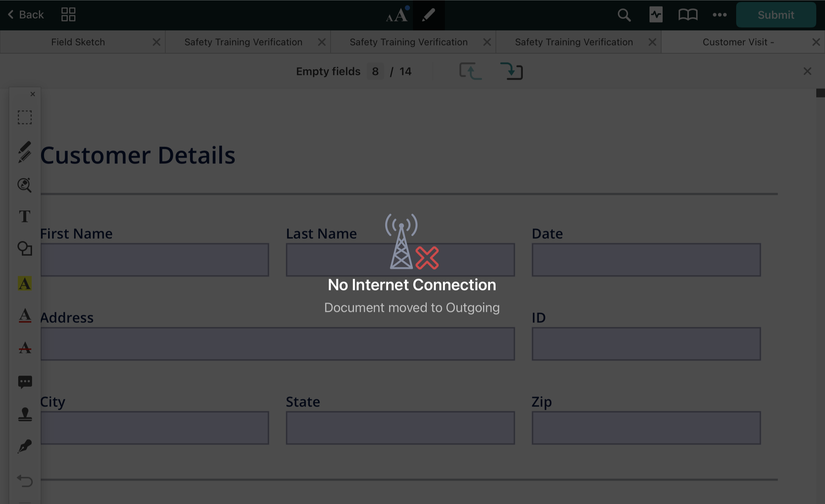Undo last annotation action
The image size is (825, 504).
point(25,481)
